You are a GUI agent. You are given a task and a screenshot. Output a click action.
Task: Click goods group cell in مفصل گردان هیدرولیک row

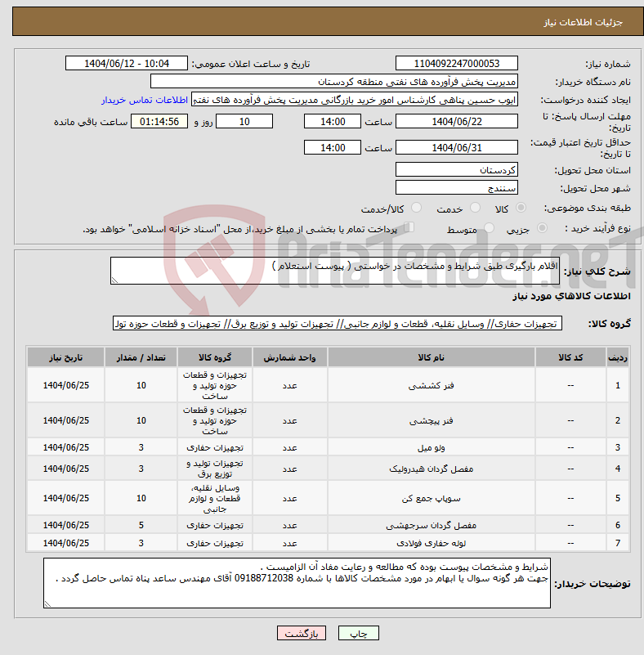coord(215,469)
